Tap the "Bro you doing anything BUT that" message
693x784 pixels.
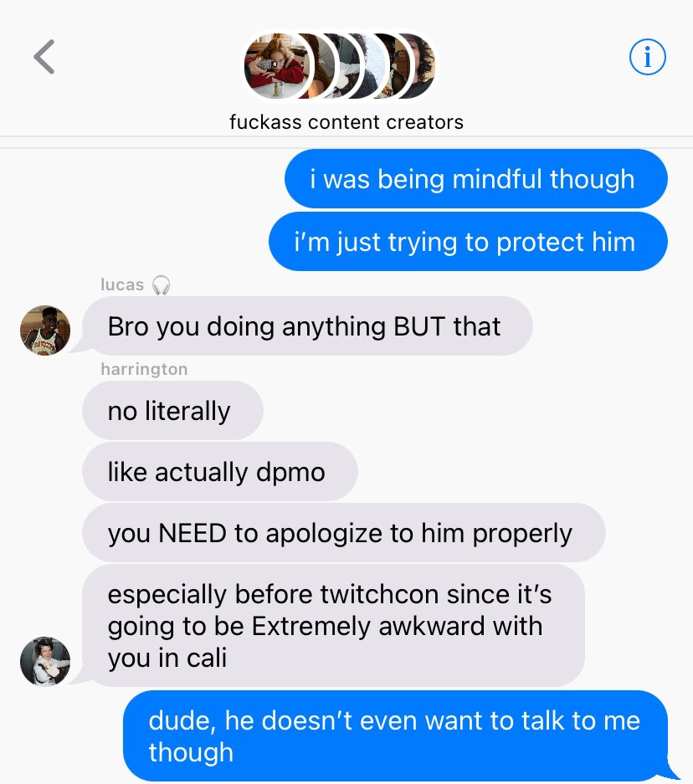(307, 326)
